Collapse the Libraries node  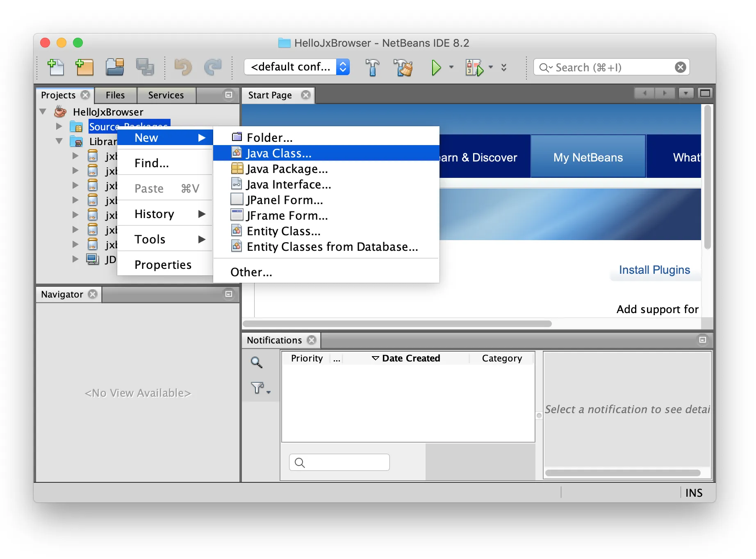tap(59, 141)
